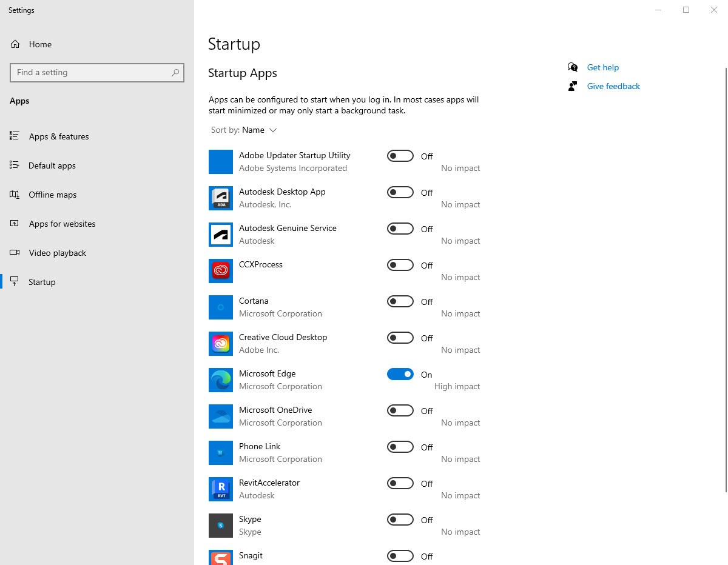Click the Give feedback person icon

pyautogui.click(x=573, y=86)
